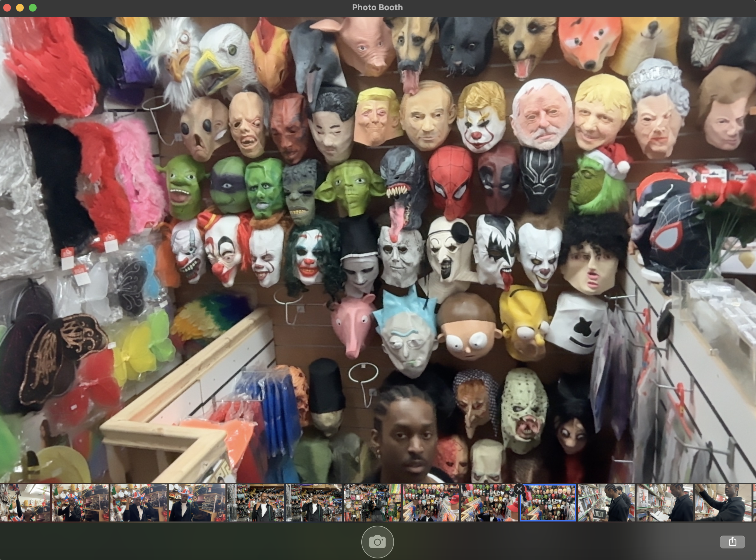Open the second-to-last thumbnail in strip
The height and width of the screenshot is (560, 756).
[664, 503]
